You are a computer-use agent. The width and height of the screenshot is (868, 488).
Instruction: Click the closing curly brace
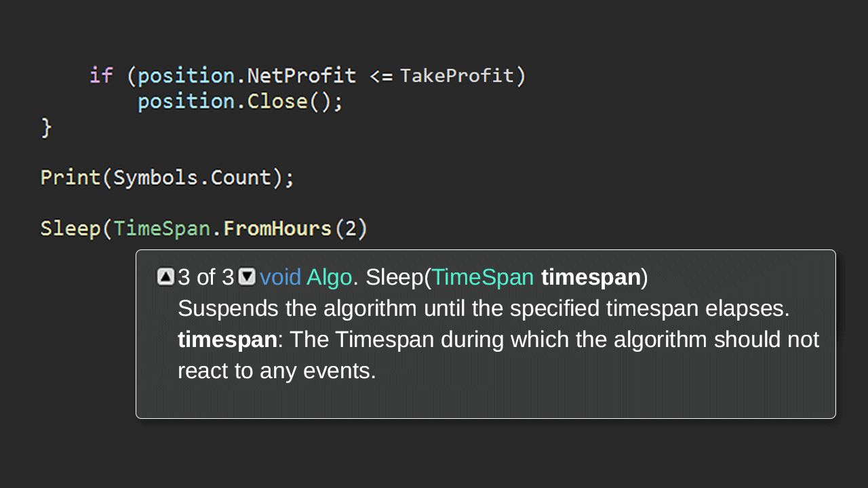46,127
